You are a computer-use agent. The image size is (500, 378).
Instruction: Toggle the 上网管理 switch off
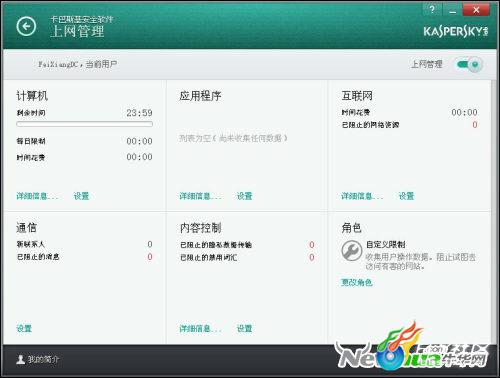click(x=469, y=64)
